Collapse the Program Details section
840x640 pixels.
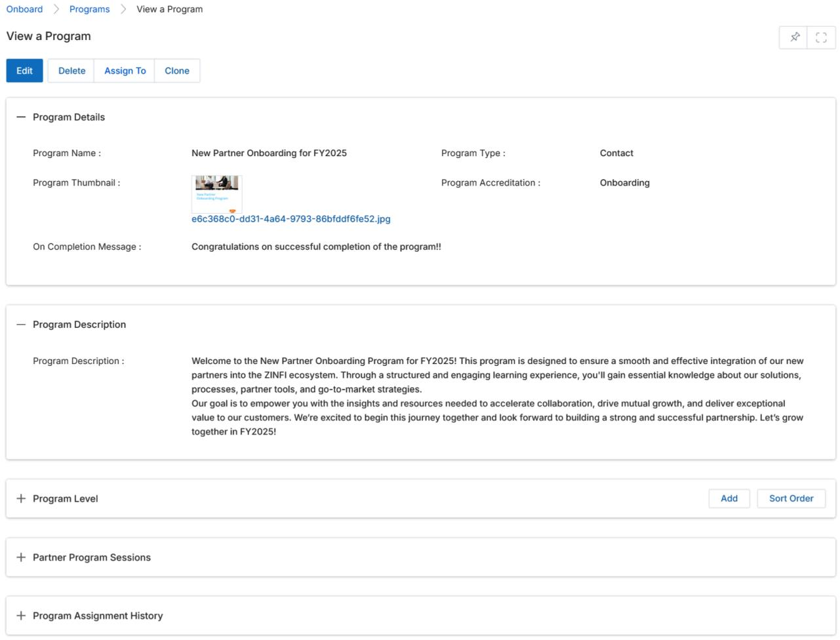[x=21, y=117]
